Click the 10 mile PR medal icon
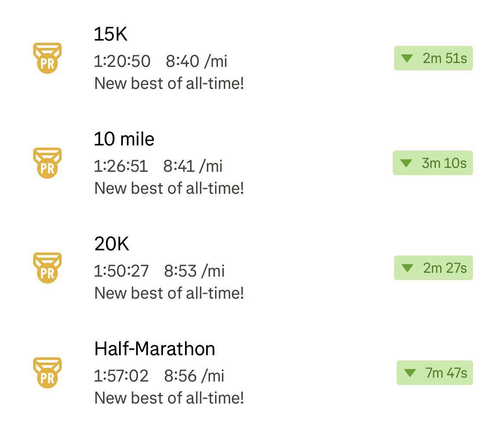 (x=47, y=163)
